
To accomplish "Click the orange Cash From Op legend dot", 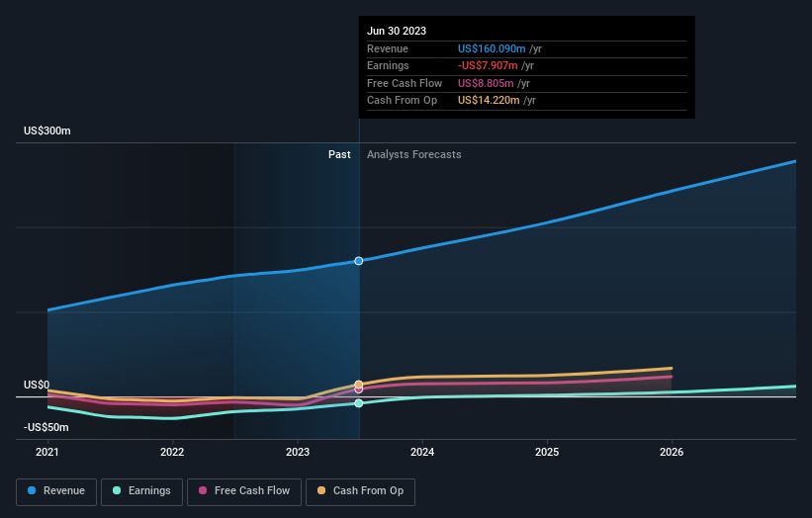I will coord(321,490).
